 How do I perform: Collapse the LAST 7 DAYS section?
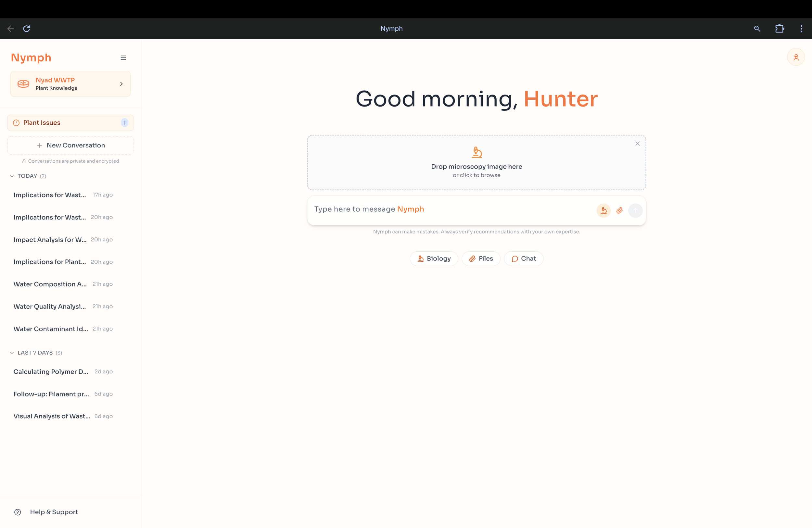tap(12, 353)
